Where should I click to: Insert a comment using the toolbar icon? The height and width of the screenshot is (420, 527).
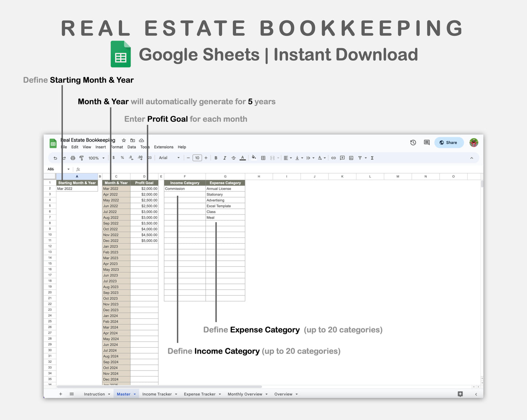(342, 157)
